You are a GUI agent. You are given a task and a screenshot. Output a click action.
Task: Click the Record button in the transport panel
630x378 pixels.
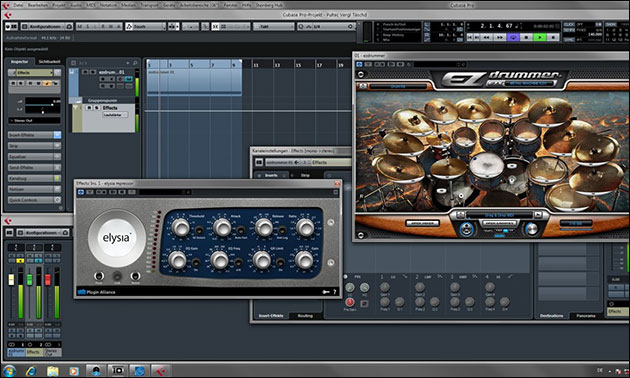coord(553,37)
